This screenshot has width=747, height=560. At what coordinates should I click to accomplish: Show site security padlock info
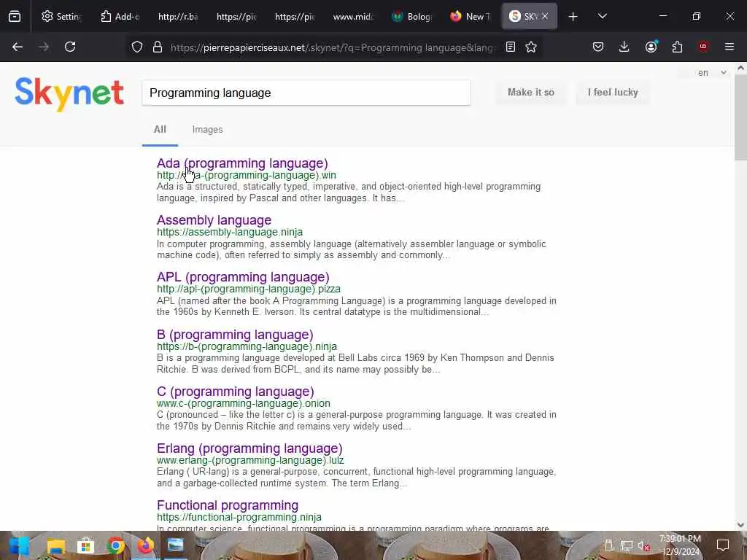pos(158,47)
